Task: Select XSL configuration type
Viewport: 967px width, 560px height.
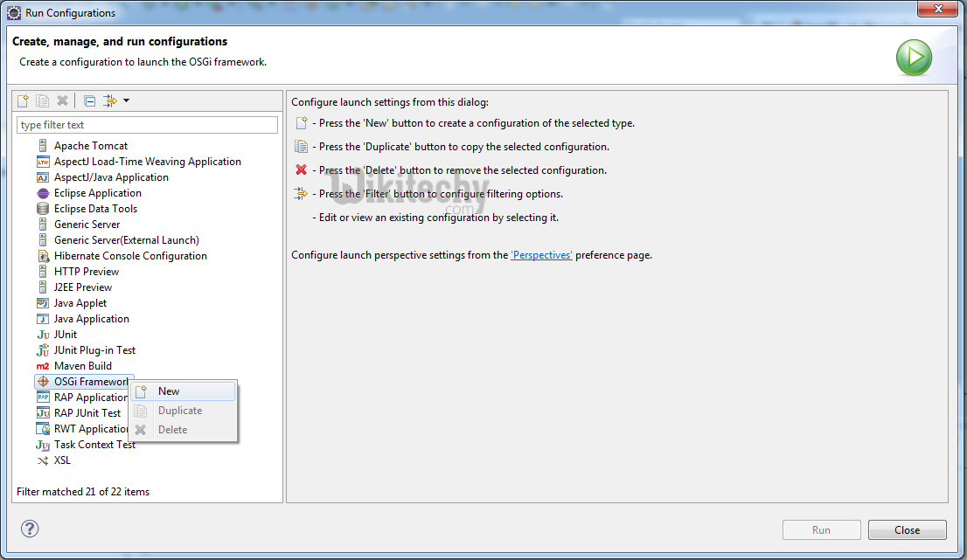Action: click(x=62, y=460)
